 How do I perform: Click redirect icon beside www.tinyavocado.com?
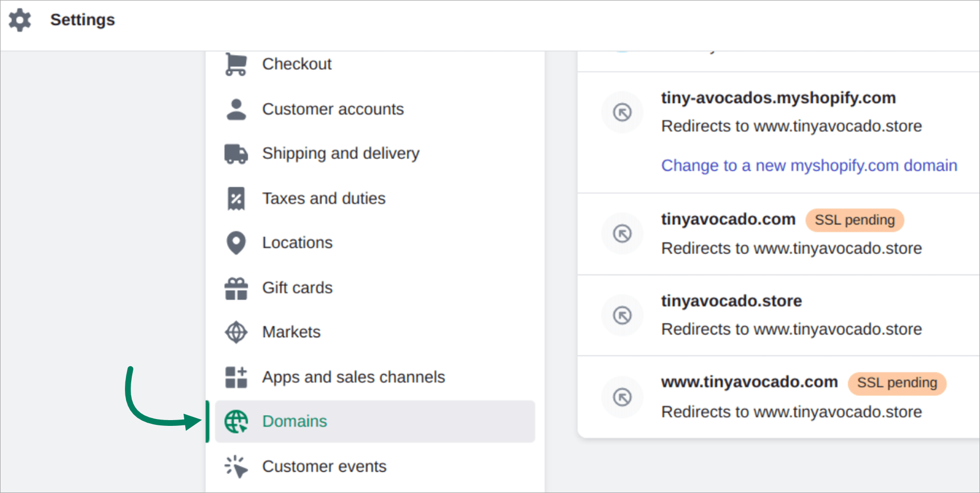622,397
